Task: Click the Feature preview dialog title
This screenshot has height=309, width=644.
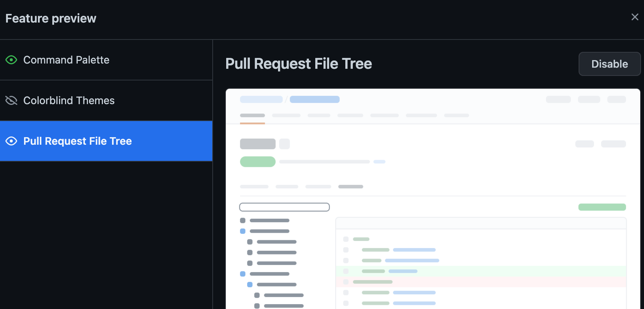Action: point(51,18)
